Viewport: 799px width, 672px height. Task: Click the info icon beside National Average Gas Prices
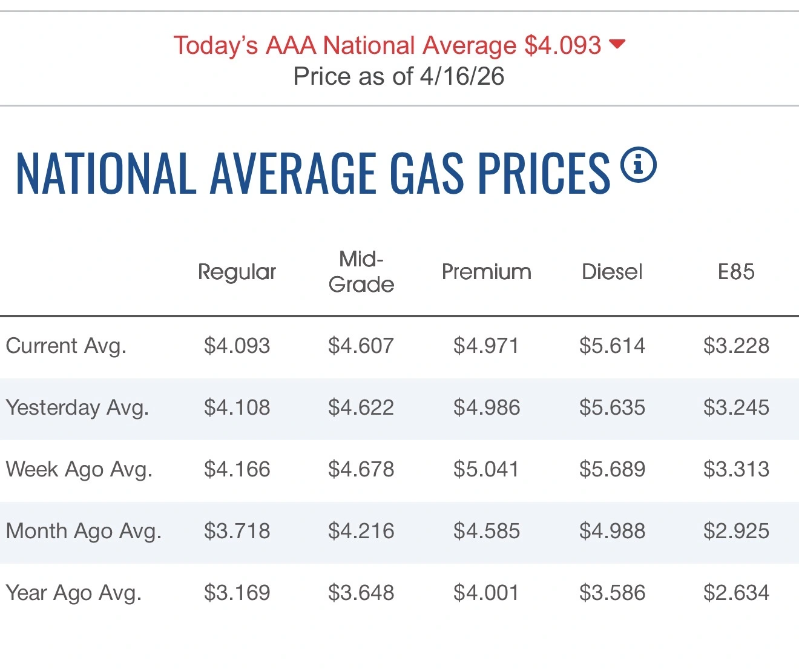[639, 165]
